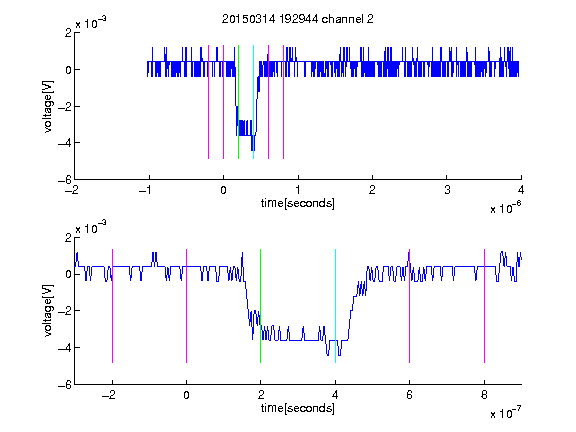The image size is (576, 432).
Task: Click the bottom plot 'voltage[V]' axis label
Action: point(48,310)
